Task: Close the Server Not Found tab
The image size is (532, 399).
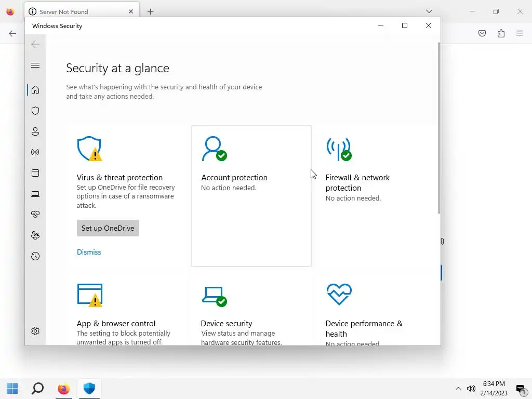Action: (131, 11)
